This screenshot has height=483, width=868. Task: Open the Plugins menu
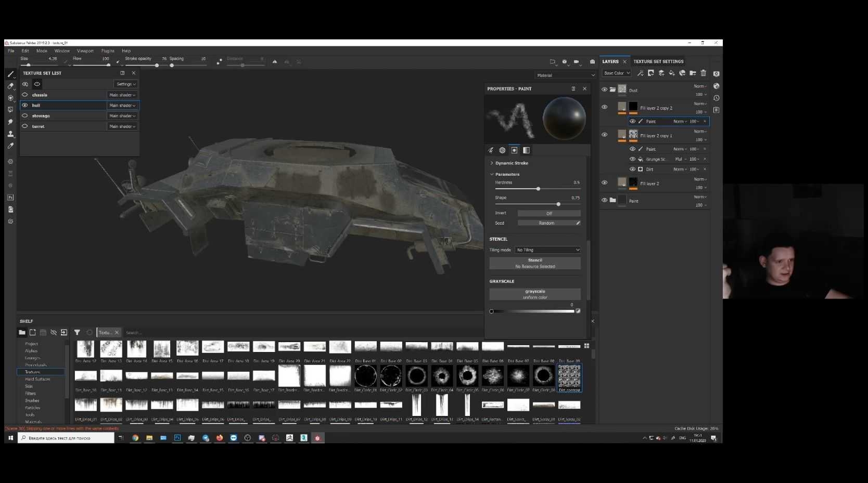coord(108,51)
